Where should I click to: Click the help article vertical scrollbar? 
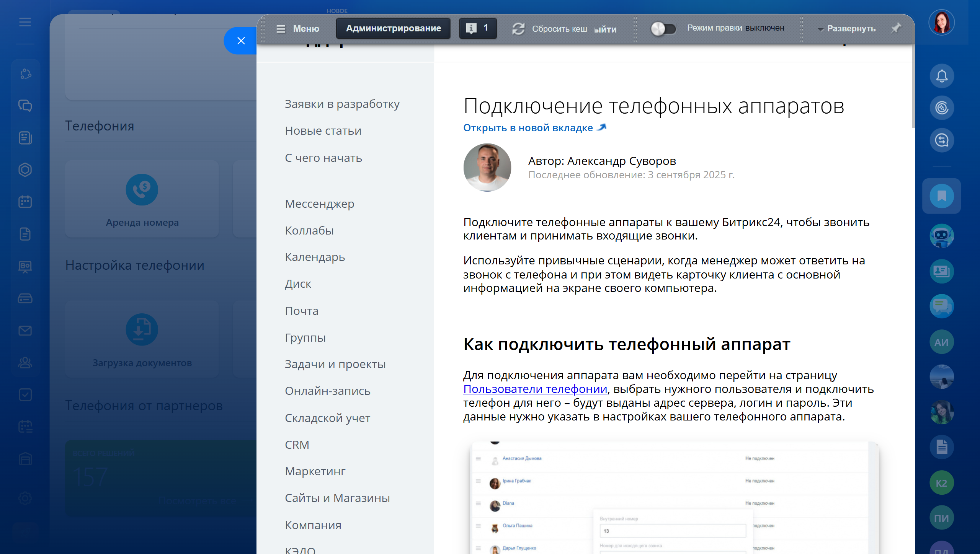(913, 86)
